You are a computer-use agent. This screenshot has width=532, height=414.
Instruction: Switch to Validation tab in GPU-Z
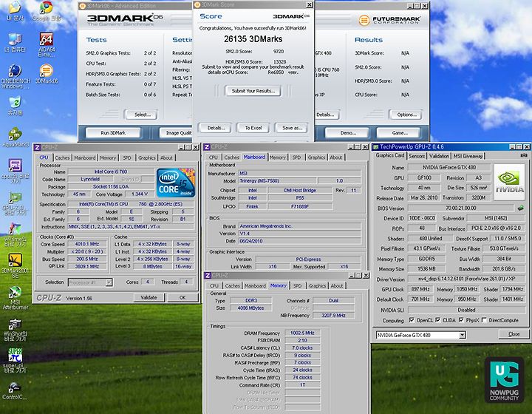[439, 156]
